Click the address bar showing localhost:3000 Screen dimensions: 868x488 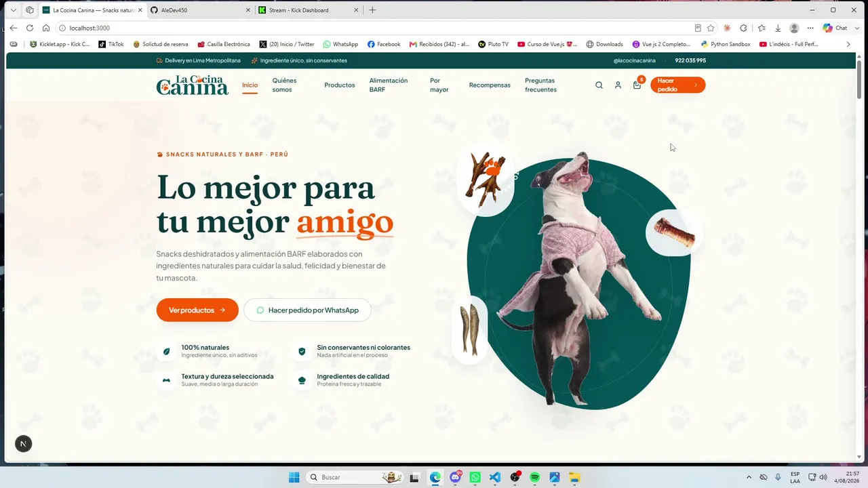(x=373, y=28)
